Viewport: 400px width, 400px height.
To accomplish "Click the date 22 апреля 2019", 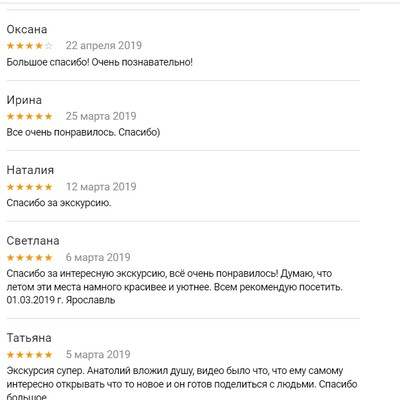I will pos(104,45).
